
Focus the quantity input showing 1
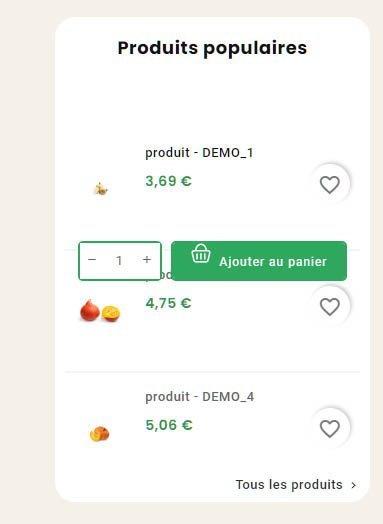(119, 261)
